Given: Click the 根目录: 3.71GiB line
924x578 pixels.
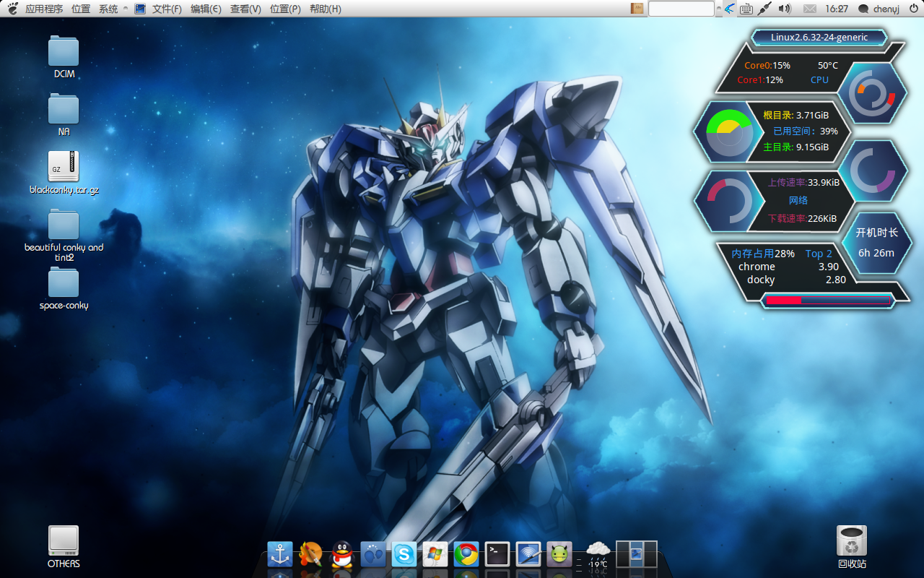Looking at the screenshot, I should click(796, 115).
